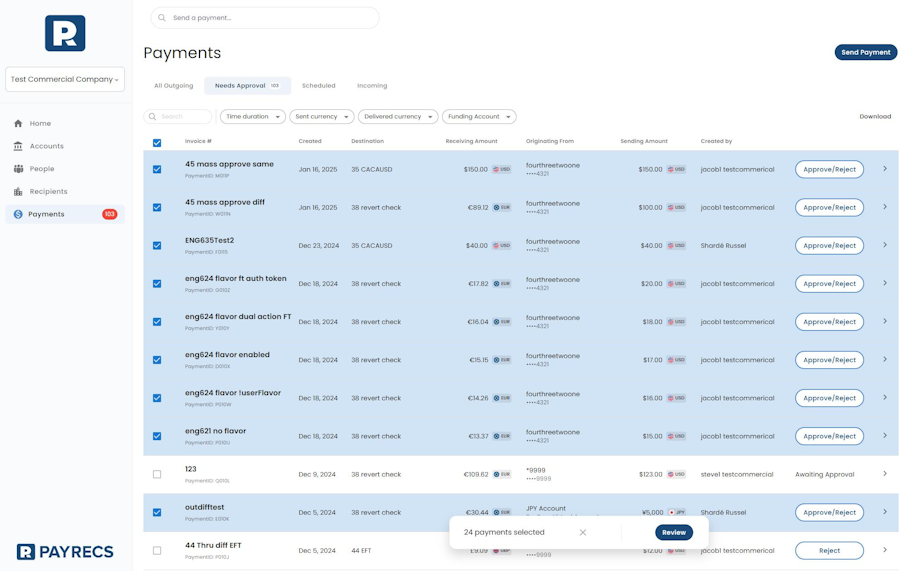Screen dimensions: 900x571
Task: Click the Payments dollar icon in sidebar
Action: [18, 214]
